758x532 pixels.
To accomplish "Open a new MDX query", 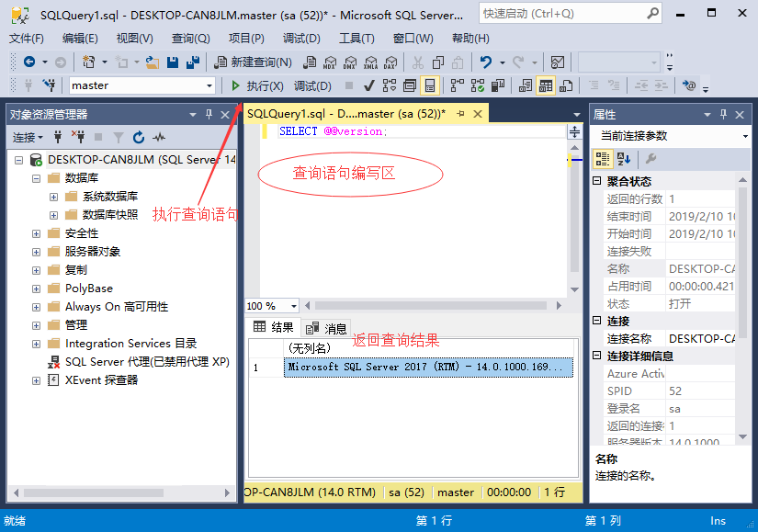I will coord(330,62).
